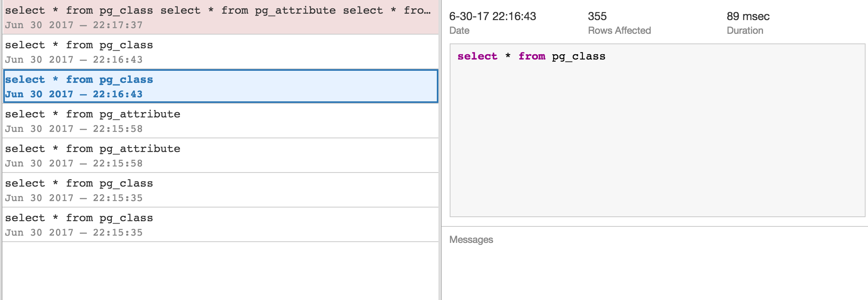Select first pg_class query at 22:15:35

point(220,190)
